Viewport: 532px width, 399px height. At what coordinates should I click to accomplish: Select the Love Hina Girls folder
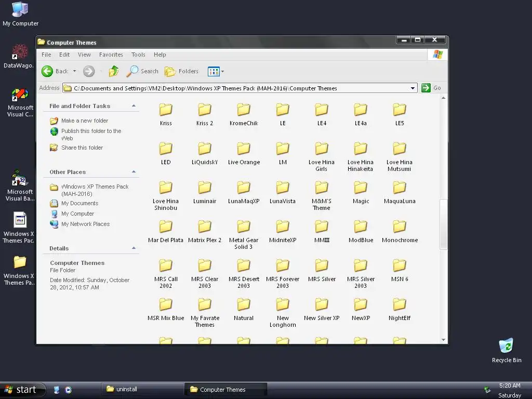tap(321, 157)
